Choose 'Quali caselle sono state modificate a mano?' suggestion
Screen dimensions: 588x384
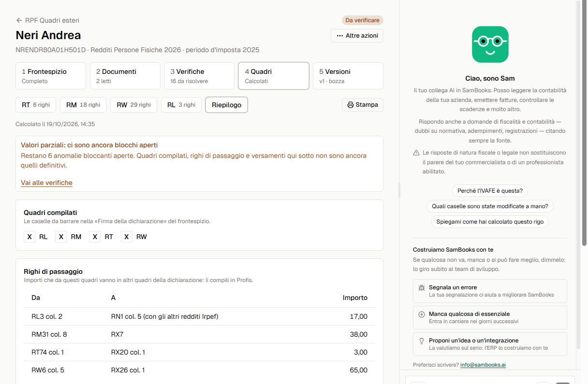490,206
